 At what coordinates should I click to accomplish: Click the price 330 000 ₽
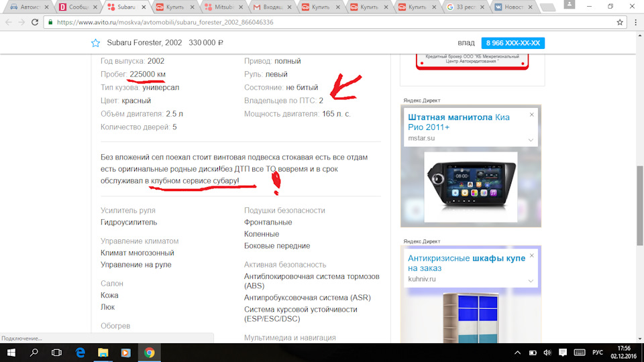[206, 43]
